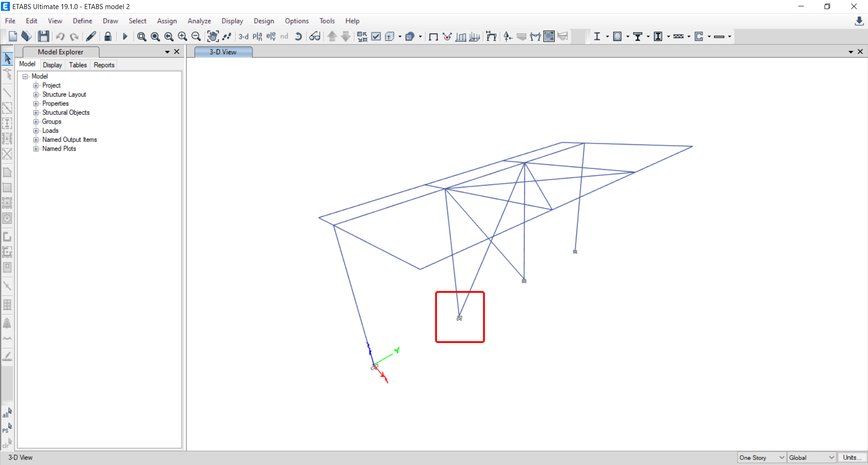
Task: Activate the Pan tool
Action: click(x=213, y=37)
